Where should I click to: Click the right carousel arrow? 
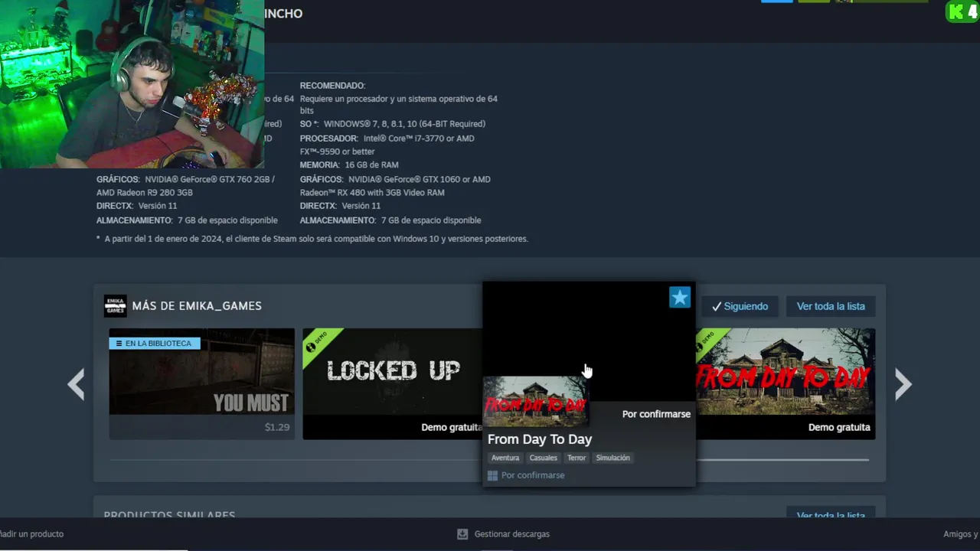point(903,384)
